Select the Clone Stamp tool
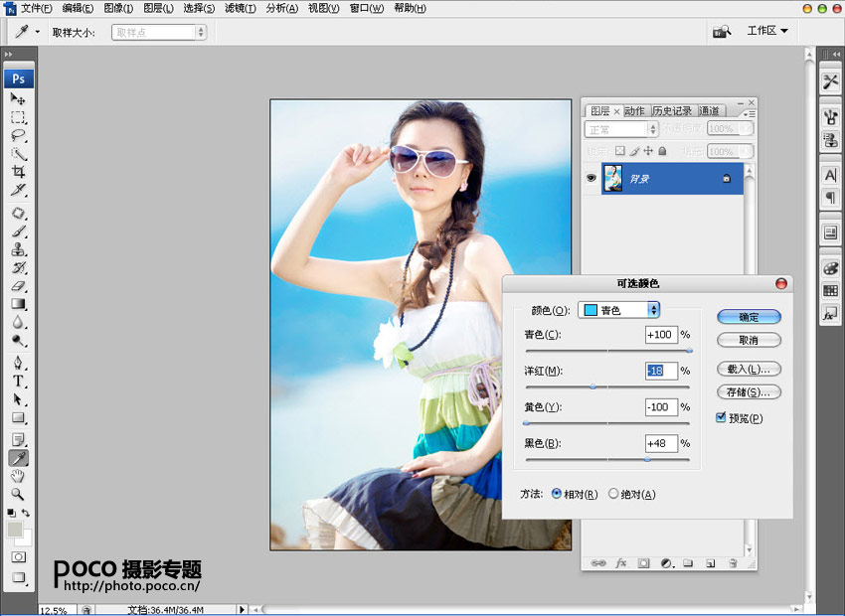 [x=18, y=249]
